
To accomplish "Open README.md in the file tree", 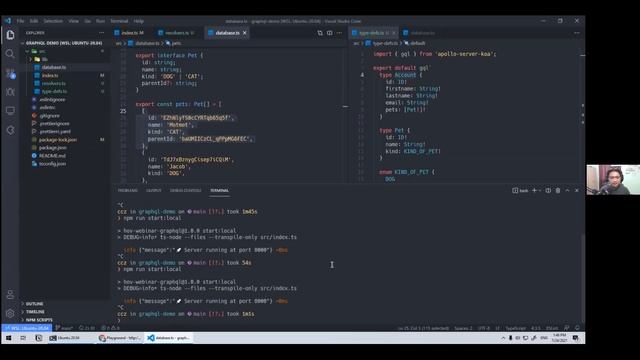I will click(x=64, y=156).
